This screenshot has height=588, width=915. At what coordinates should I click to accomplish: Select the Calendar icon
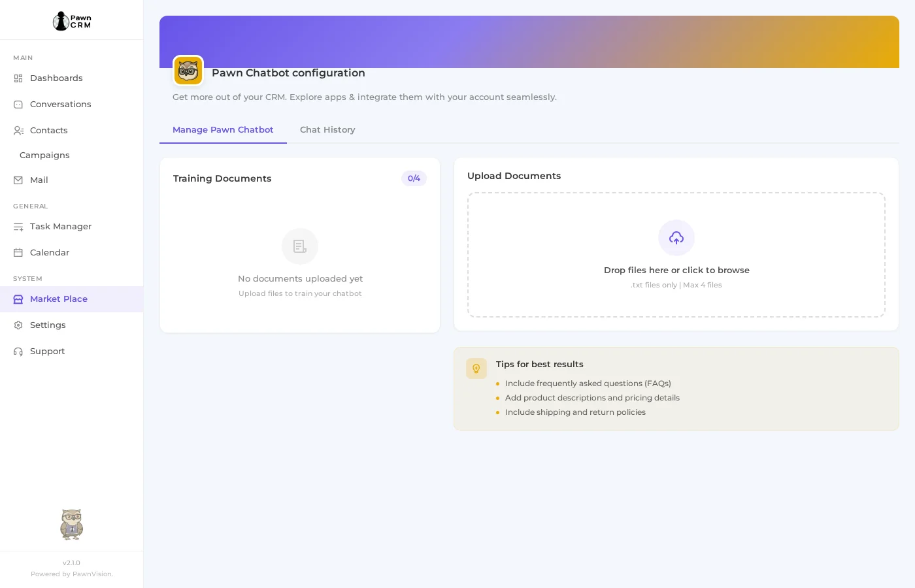click(x=19, y=252)
